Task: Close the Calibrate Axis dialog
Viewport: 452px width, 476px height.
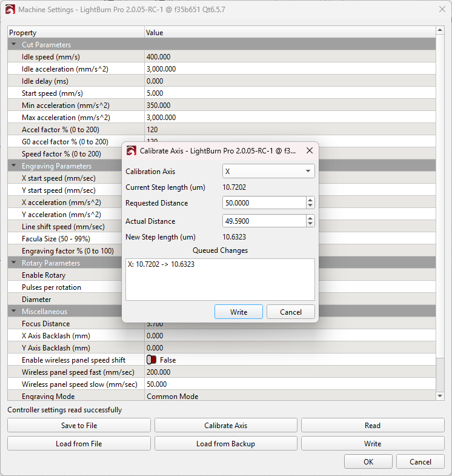Action: [x=310, y=150]
